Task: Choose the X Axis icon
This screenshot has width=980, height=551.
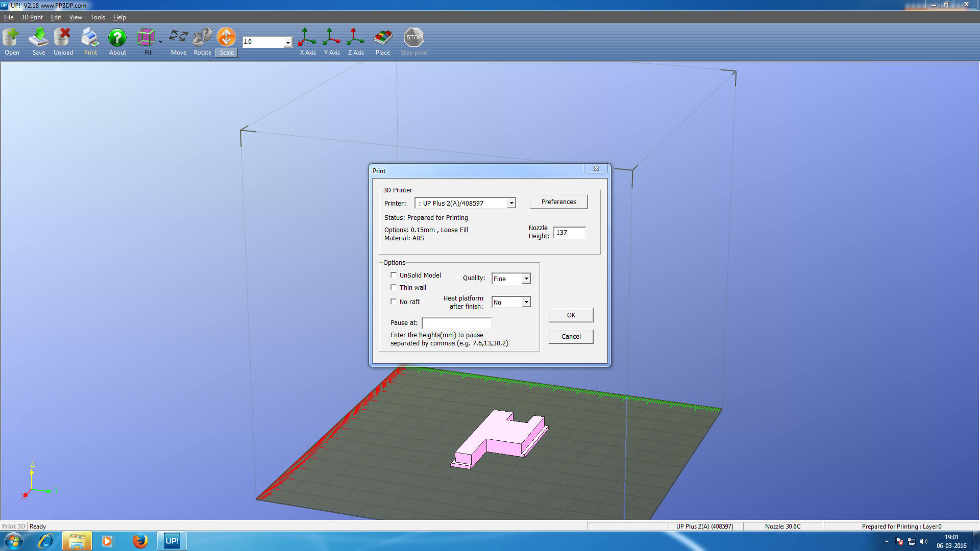Action: pyautogui.click(x=307, y=41)
